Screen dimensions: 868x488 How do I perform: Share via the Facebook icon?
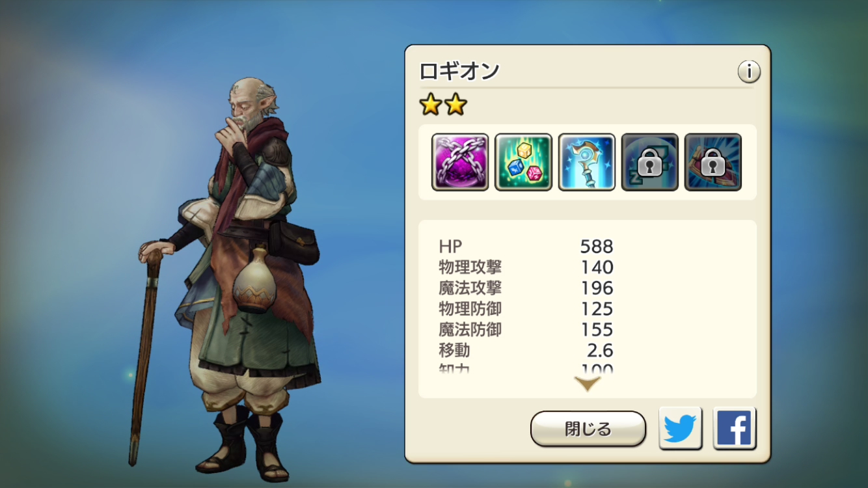point(734,428)
